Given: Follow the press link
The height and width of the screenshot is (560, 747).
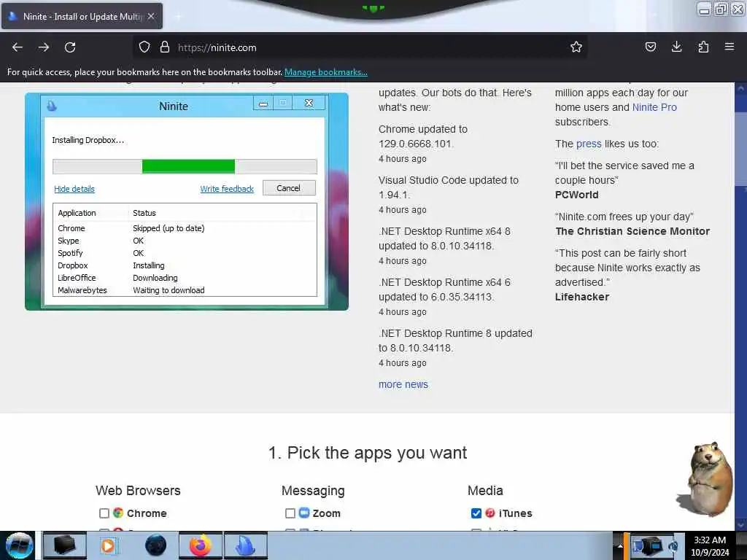Looking at the screenshot, I should tap(589, 144).
